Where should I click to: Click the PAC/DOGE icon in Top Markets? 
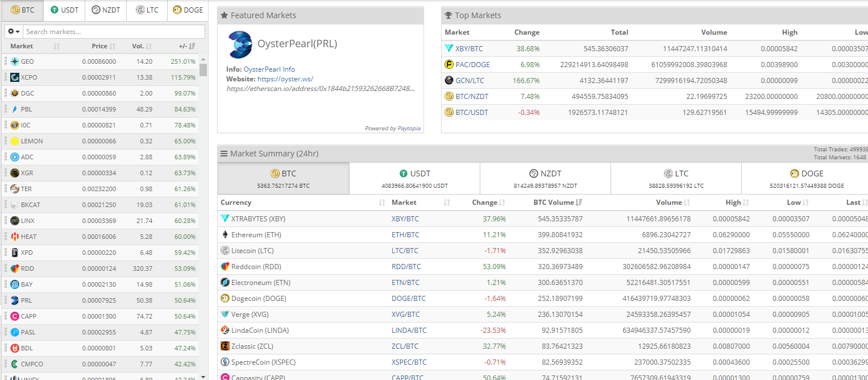(449, 65)
